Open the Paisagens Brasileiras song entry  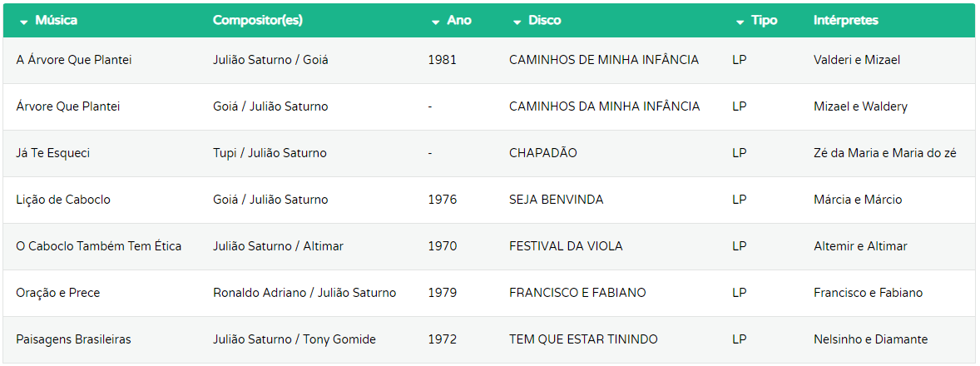pyautogui.click(x=73, y=339)
